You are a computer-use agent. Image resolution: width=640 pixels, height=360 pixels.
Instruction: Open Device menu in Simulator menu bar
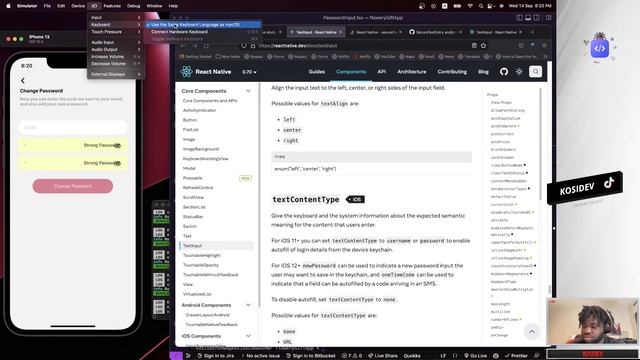tap(78, 6)
